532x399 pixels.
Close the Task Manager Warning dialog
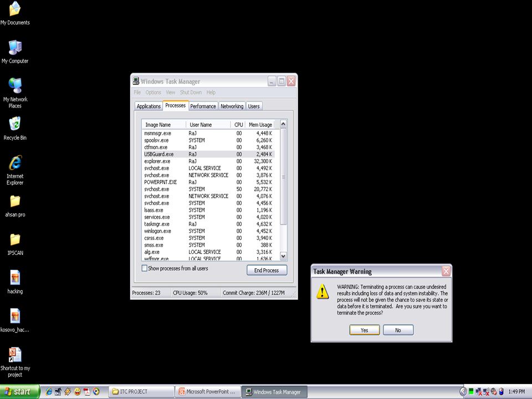tap(446, 271)
